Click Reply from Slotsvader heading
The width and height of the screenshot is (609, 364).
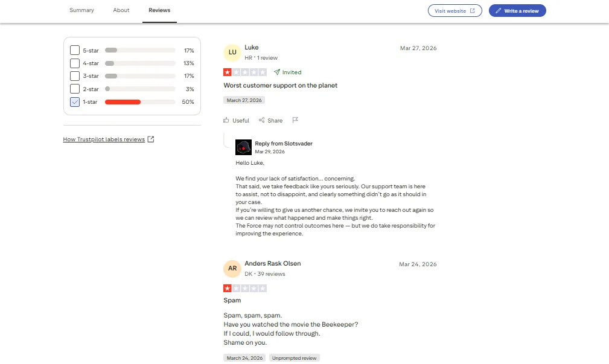pyautogui.click(x=284, y=144)
